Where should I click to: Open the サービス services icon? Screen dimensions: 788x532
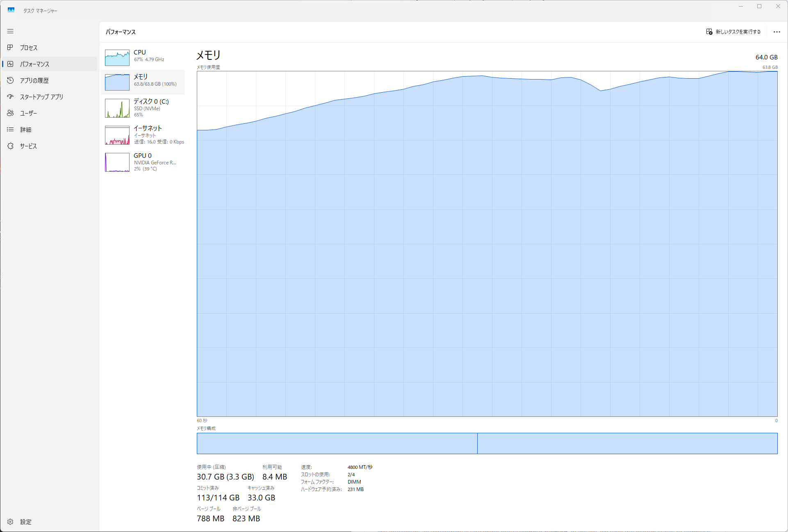click(10, 146)
